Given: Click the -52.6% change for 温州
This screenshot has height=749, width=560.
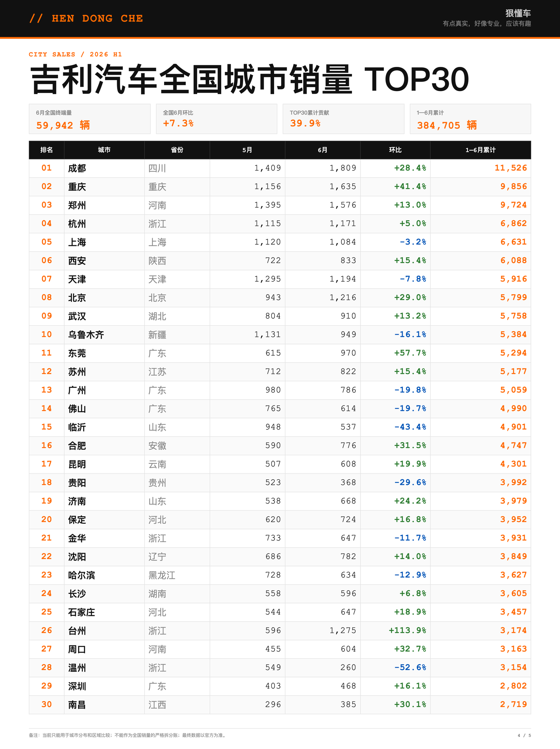Looking at the screenshot, I should click(410, 667).
